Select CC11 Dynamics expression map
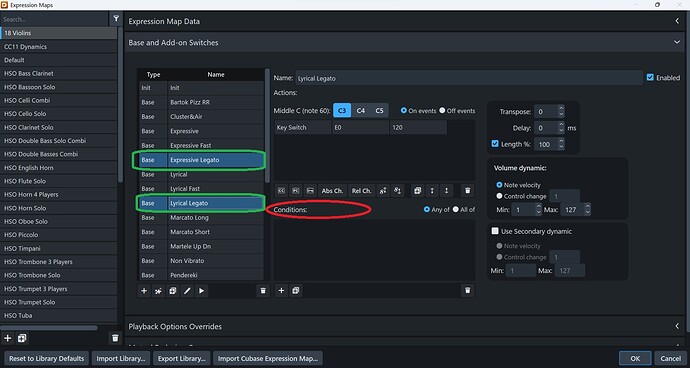690x368 pixels. click(x=59, y=46)
